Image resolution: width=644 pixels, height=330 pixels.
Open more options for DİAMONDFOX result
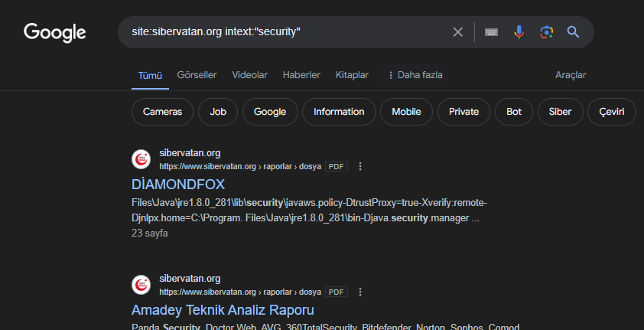(360, 166)
